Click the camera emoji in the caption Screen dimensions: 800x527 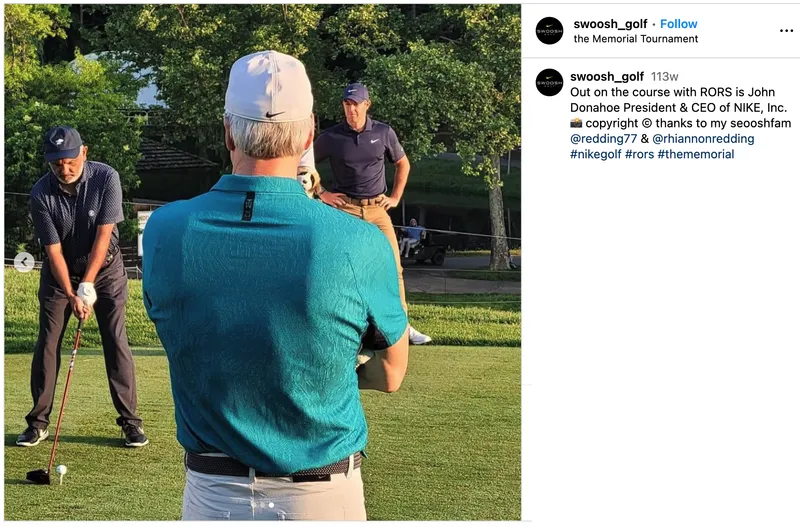pyautogui.click(x=576, y=123)
